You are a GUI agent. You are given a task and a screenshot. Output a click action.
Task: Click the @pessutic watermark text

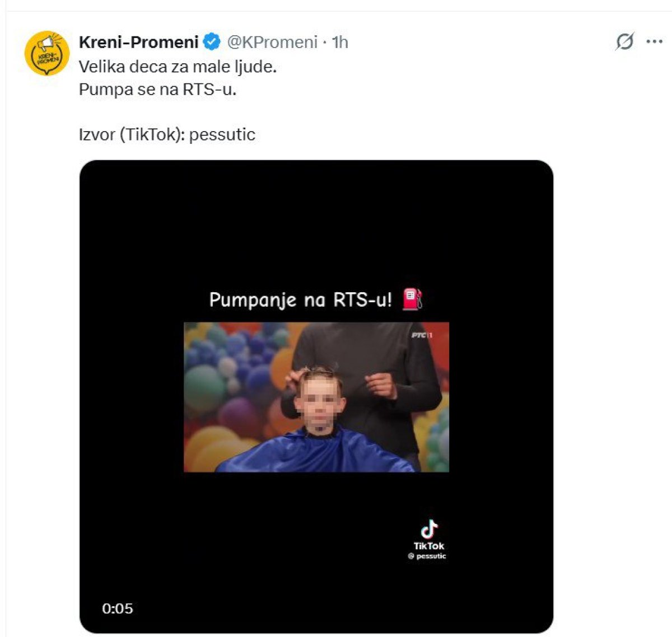[428, 556]
